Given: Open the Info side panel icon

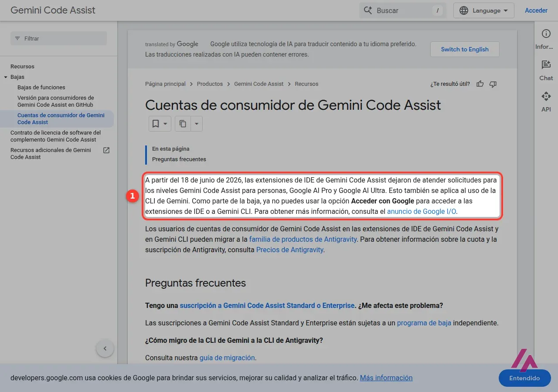Looking at the screenshot, I should click(x=546, y=34).
